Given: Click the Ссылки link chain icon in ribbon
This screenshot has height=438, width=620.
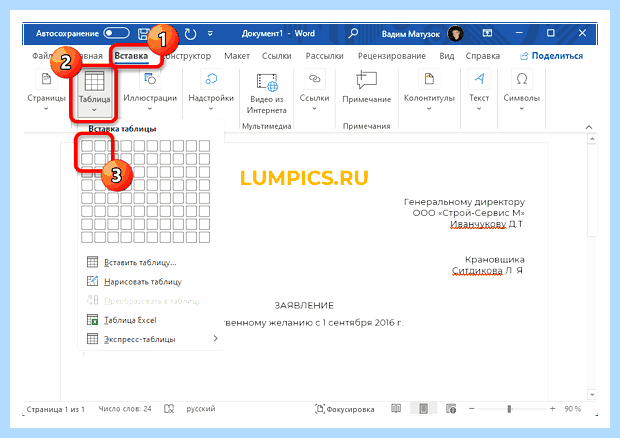Looking at the screenshot, I should coord(314,79).
